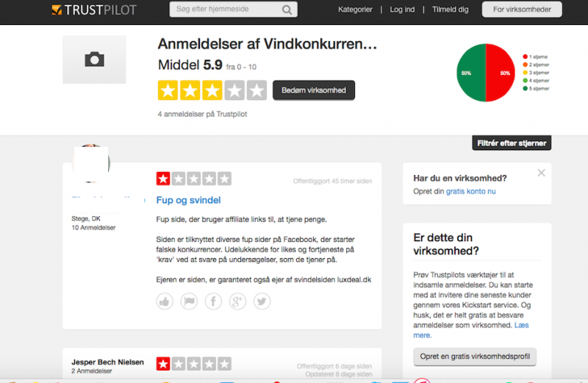This screenshot has height=383, width=588.
Task: Click the green 50% pie slice
Action: [470, 73]
